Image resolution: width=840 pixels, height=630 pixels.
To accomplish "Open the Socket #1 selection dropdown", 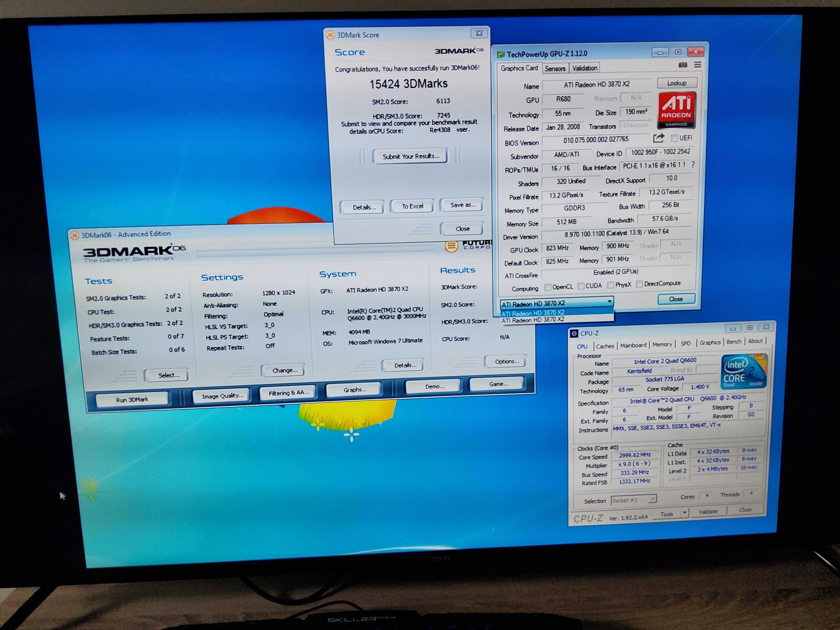I will pyautogui.click(x=633, y=500).
